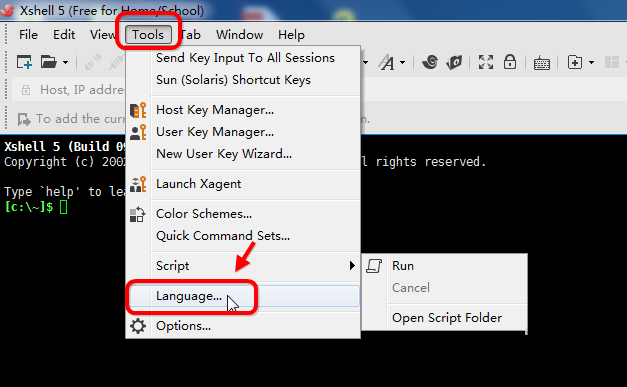This screenshot has height=387, width=627.
Task: Click the font settings A icon
Action: click(387, 62)
